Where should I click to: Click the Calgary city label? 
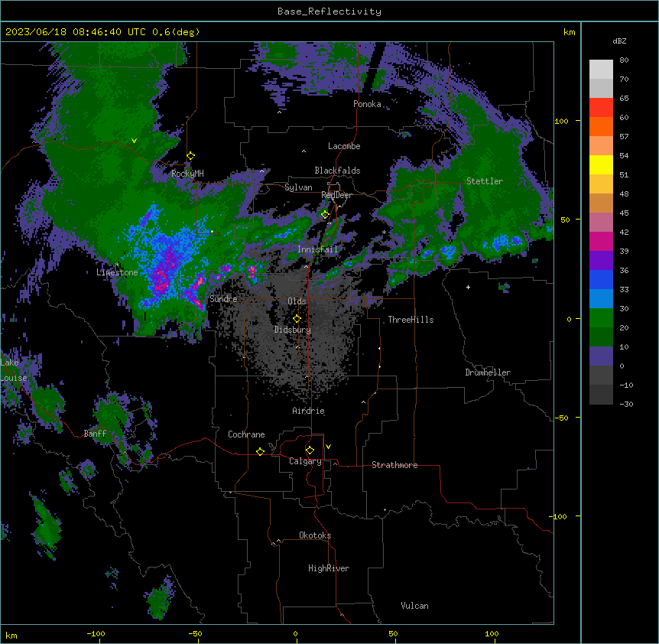(306, 461)
